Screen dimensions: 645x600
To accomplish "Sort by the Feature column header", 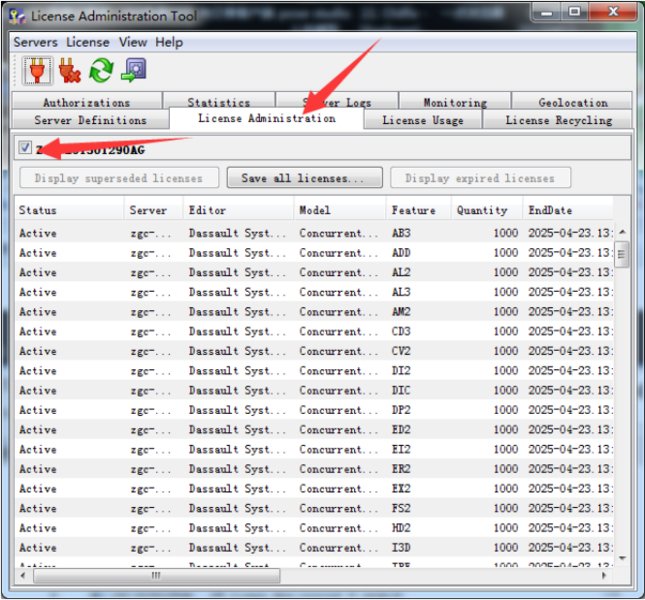I will [x=414, y=210].
